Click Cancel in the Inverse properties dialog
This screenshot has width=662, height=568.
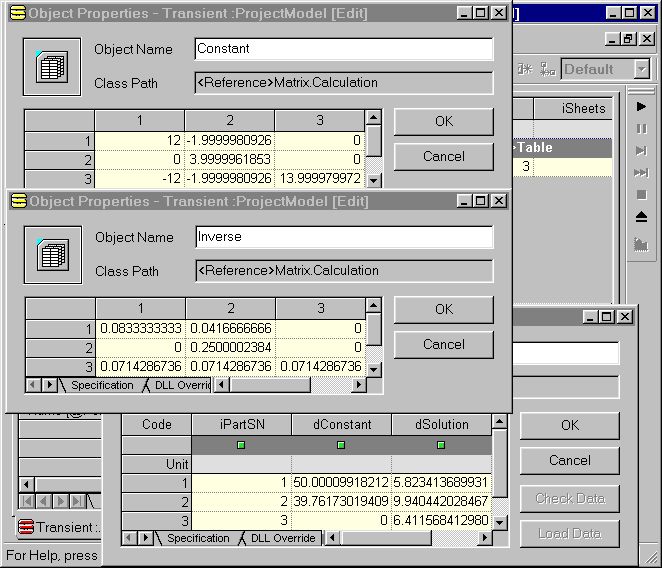pyautogui.click(x=443, y=344)
